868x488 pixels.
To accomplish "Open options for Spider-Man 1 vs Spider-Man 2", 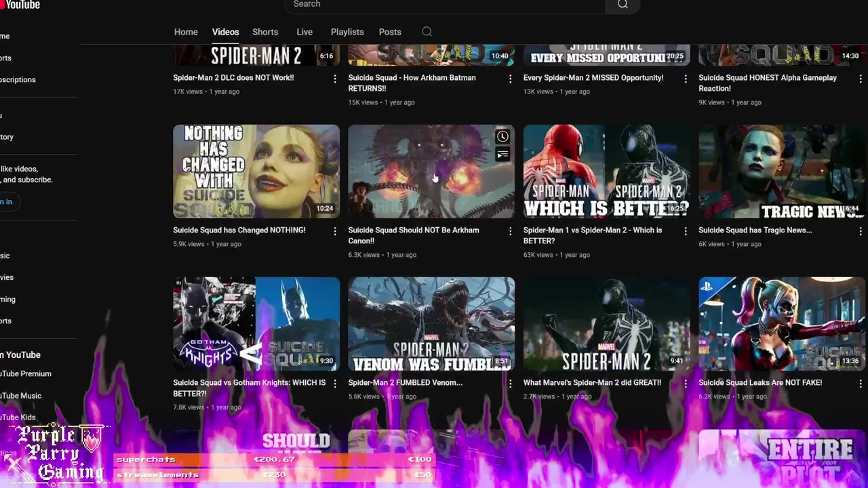I will pos(685,232).
